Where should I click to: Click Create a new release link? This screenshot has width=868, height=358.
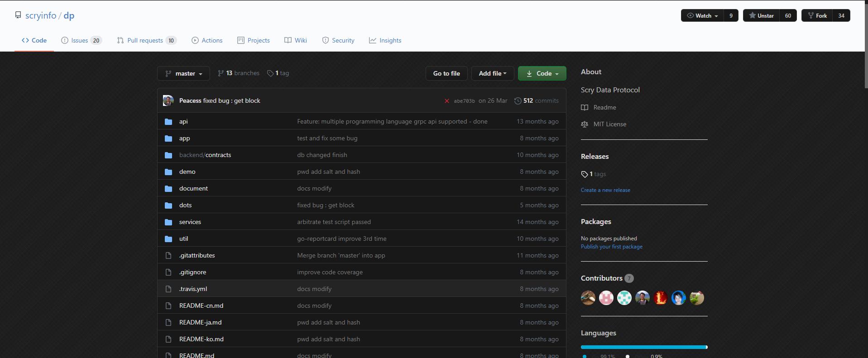[x=605, y=190]
